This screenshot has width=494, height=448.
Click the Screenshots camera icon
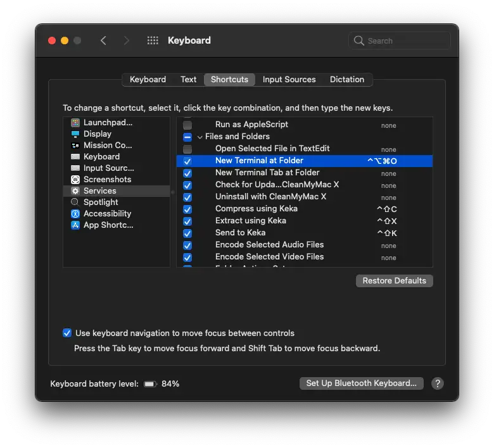tap(75, 180)
